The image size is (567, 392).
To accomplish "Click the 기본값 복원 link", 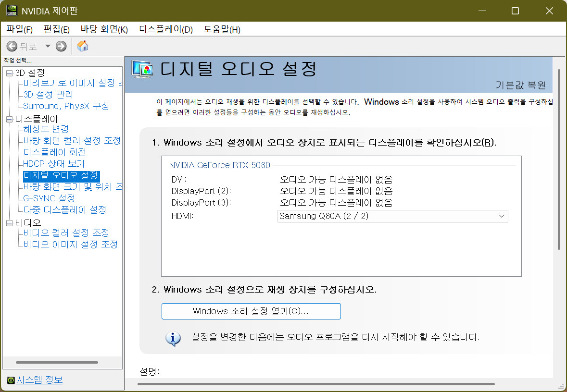I will 520,85.
